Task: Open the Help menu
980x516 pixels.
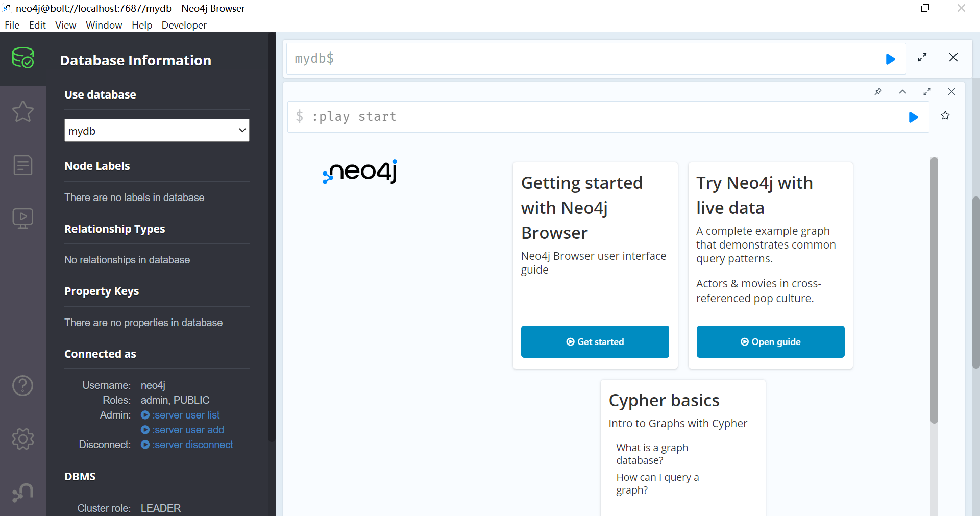Action: [x=142, y=25]
